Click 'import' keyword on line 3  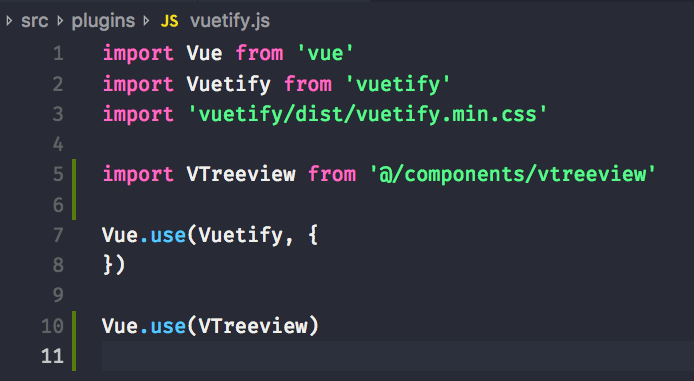coord(138,114)
